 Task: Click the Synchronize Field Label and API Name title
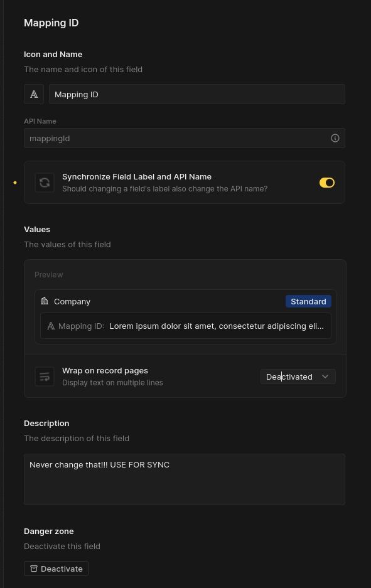point(137,176)
